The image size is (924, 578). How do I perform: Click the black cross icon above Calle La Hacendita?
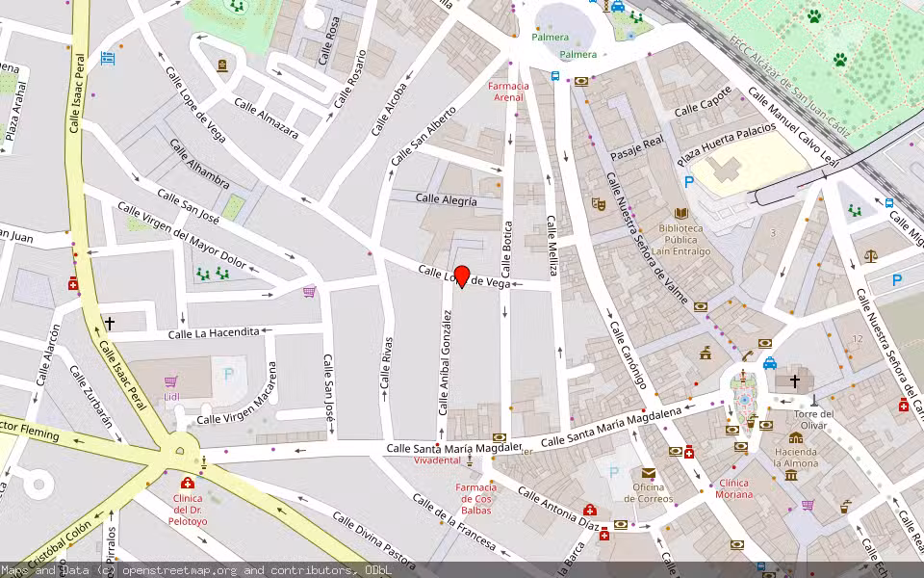tap(110, 324)
